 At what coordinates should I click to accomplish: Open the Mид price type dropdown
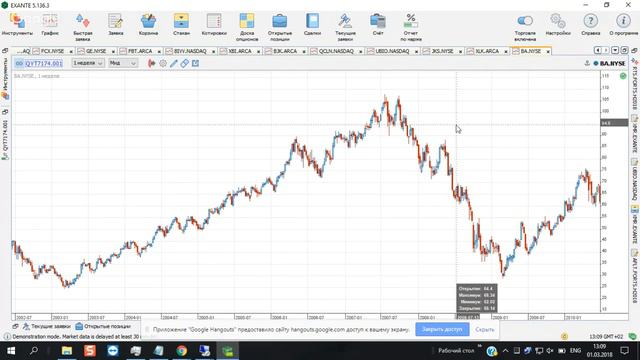122,63
